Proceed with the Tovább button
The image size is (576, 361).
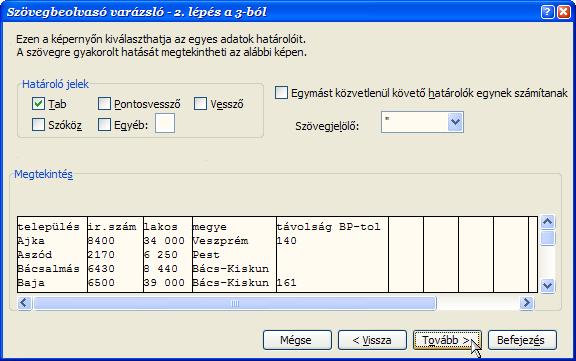(447, 340)
